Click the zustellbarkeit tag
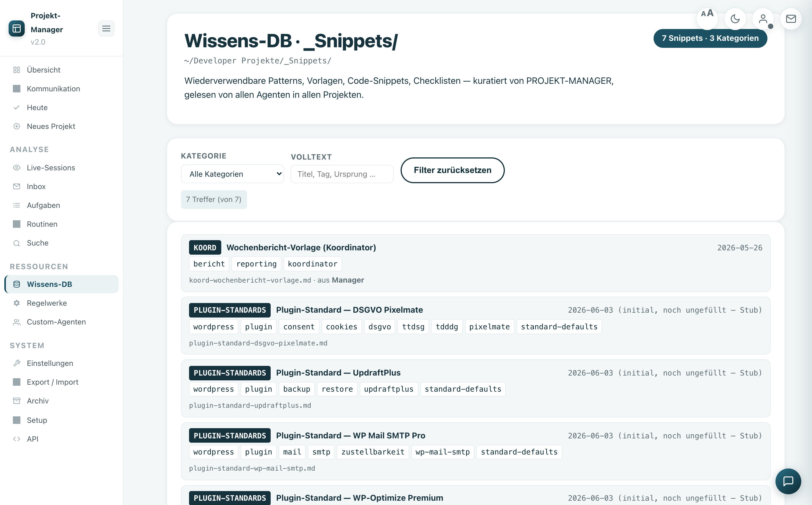812x505 pixels. pyautogui.click(x=373, y=452)
